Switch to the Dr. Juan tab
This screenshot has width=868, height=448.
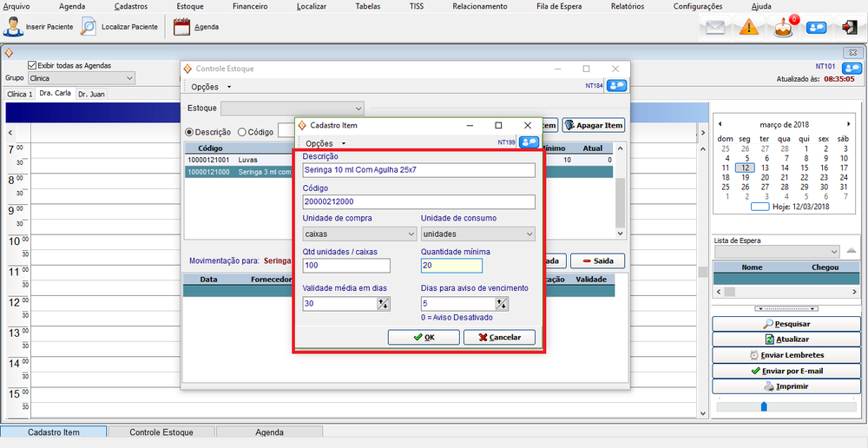[x=91, y=94]
